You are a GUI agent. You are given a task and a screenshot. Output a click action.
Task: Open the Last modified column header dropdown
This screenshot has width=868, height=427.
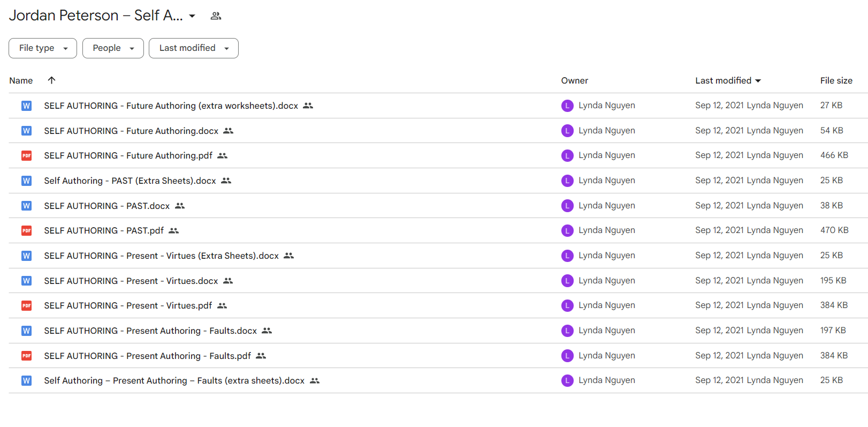click(728, 80)
